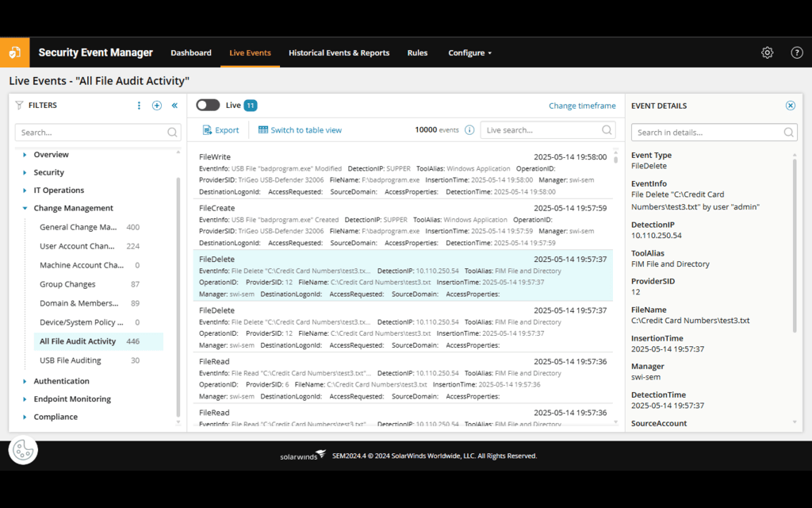The image size is (812, 508).
Task: Open Change timeframe link
Action: (582, 105)
